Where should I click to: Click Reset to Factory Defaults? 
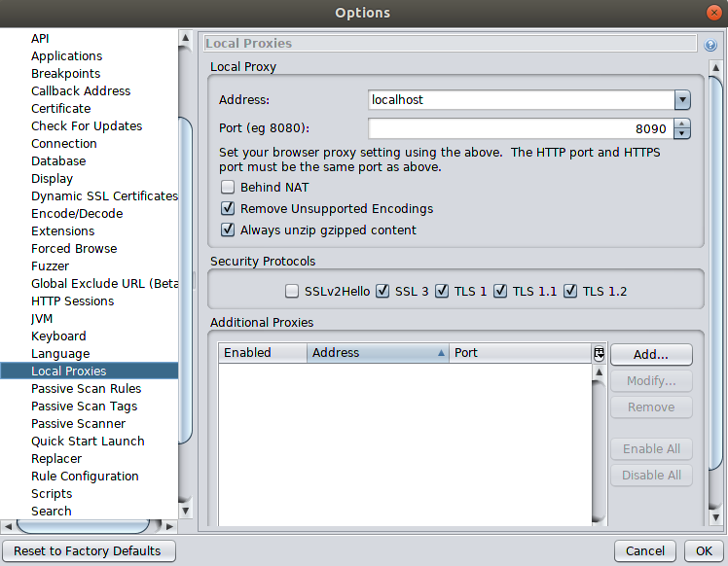coord(88,551)
